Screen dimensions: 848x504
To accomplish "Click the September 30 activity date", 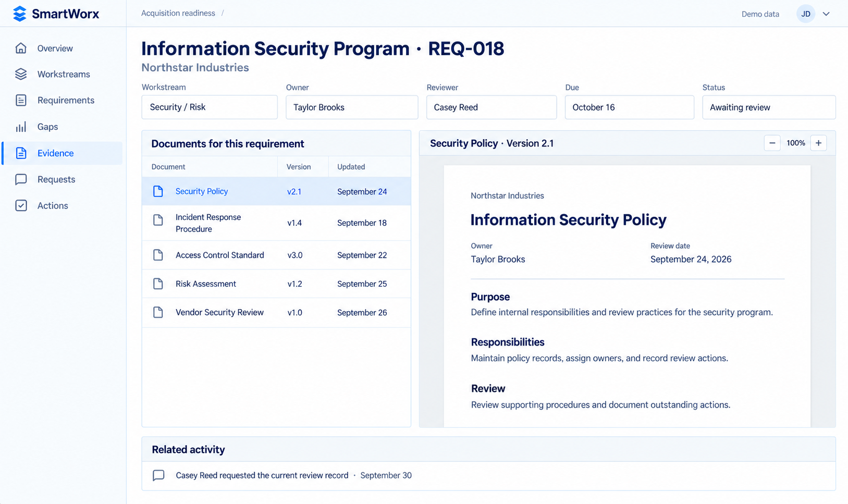I will pyautogui.click(x=386, y=475).
